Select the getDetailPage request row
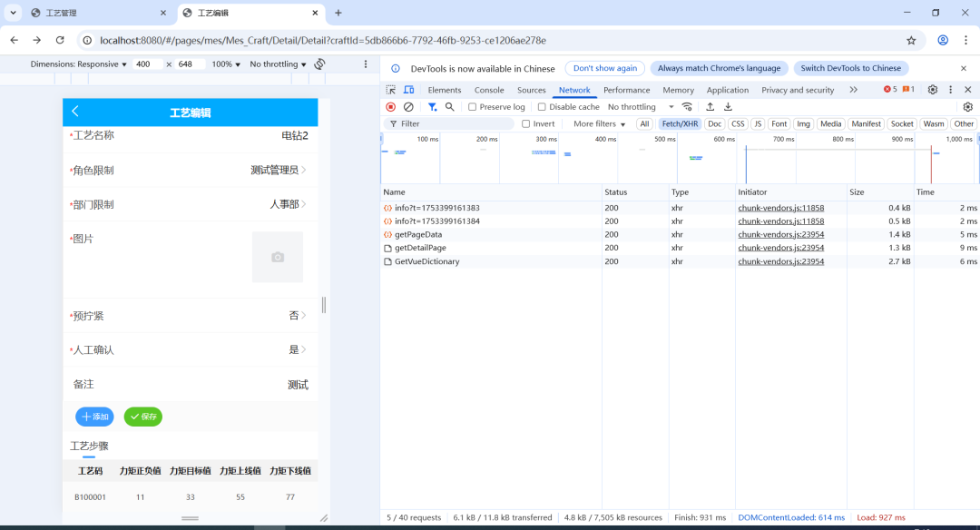Screen dimensions: 980x530 [x=420, y=248]
